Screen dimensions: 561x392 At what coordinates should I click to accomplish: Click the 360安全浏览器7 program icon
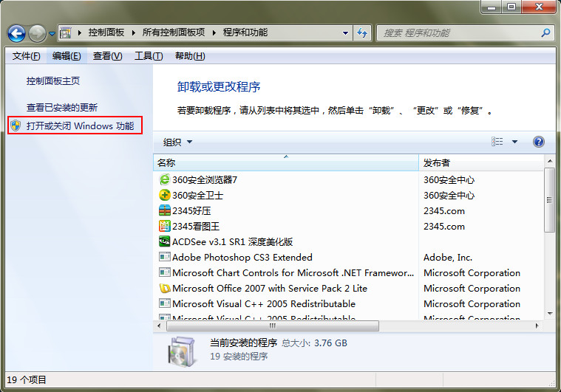[x=164, y=179]
